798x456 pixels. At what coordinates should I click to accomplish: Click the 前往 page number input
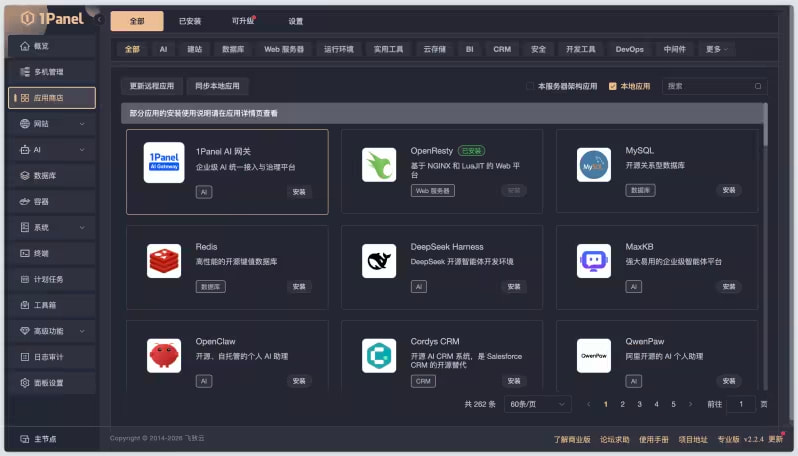click(x=741, y=404)
